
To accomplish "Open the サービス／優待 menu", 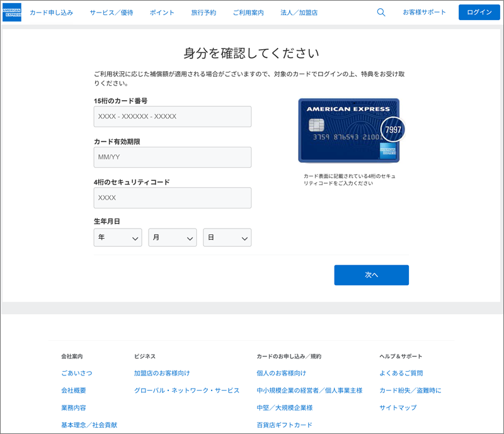I will click(x=112, y=13).
